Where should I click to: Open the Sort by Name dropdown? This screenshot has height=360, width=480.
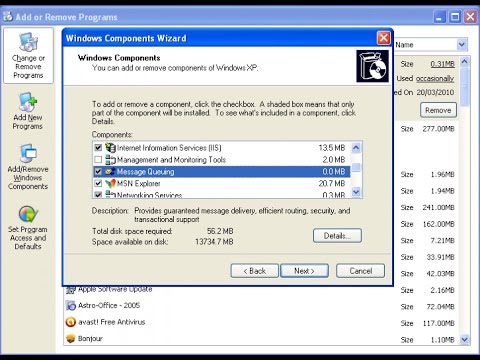tap(462, 44)
